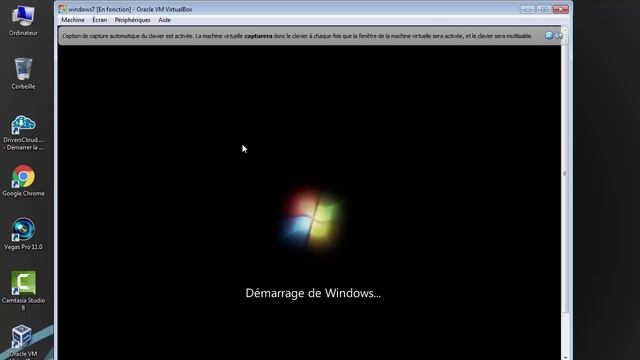Launch the Camtasia Studio 8 shortcut
The height and width of the screenshot is (360, 640).
(23, 291)
